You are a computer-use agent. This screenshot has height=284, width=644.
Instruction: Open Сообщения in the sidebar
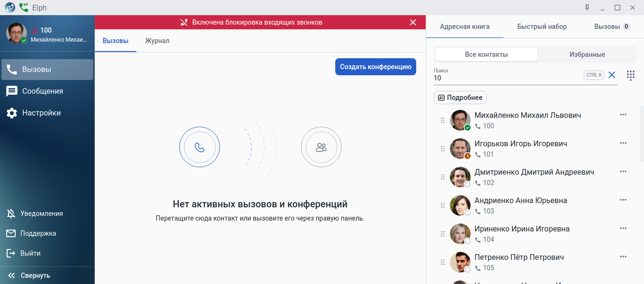coord(47,91)
